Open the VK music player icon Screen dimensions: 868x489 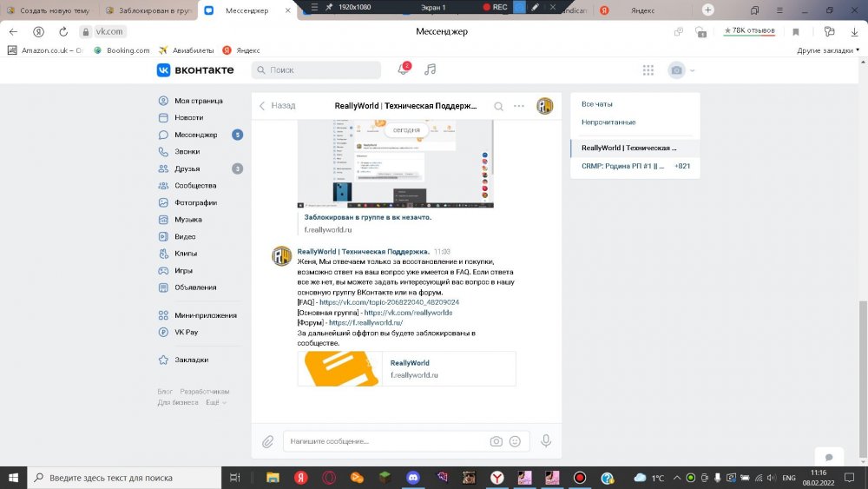431,69
